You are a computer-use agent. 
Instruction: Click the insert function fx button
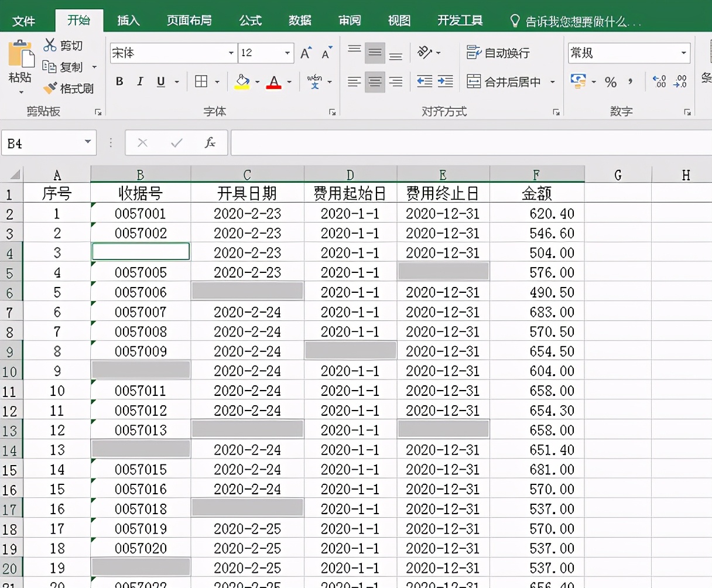tap(210, 142)
